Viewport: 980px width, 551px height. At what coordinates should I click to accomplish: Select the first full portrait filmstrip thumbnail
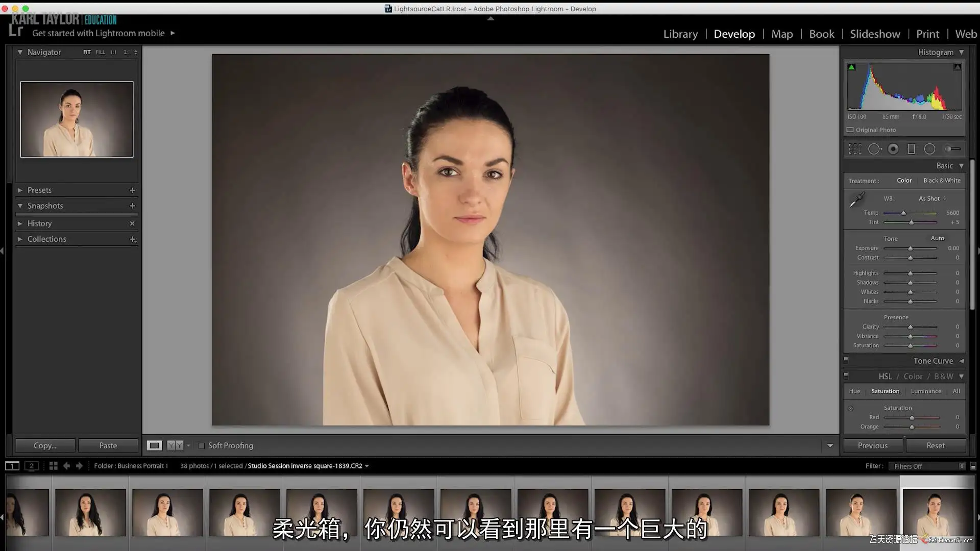(x=90, y=512)
